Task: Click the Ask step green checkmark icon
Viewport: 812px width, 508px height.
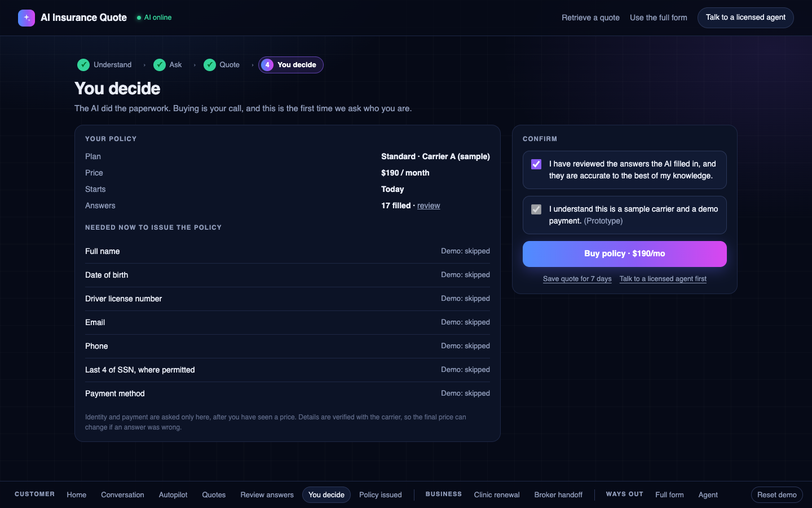Action: 160,65
